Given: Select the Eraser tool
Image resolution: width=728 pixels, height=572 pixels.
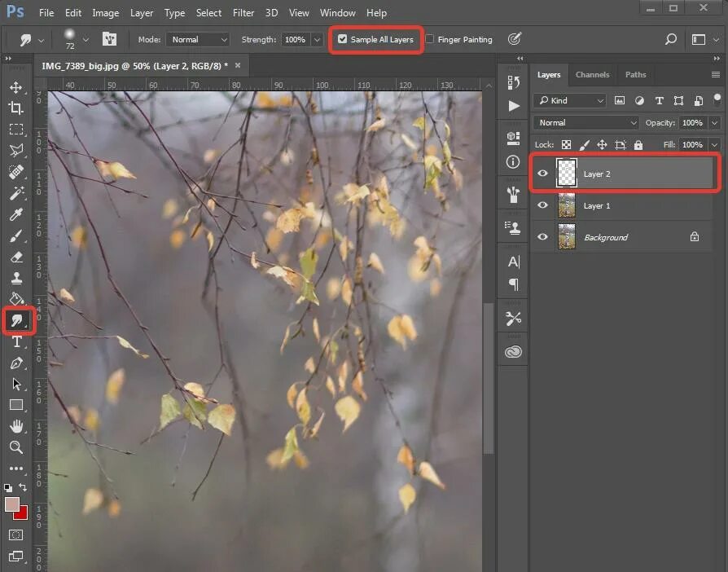Looking at the screenshot, I should tap(15, 257).
